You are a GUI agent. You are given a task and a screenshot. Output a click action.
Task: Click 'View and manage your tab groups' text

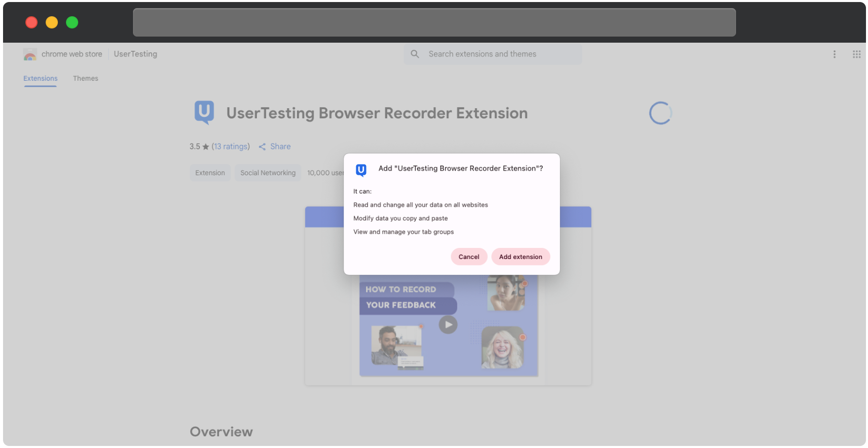click(404, 232)
